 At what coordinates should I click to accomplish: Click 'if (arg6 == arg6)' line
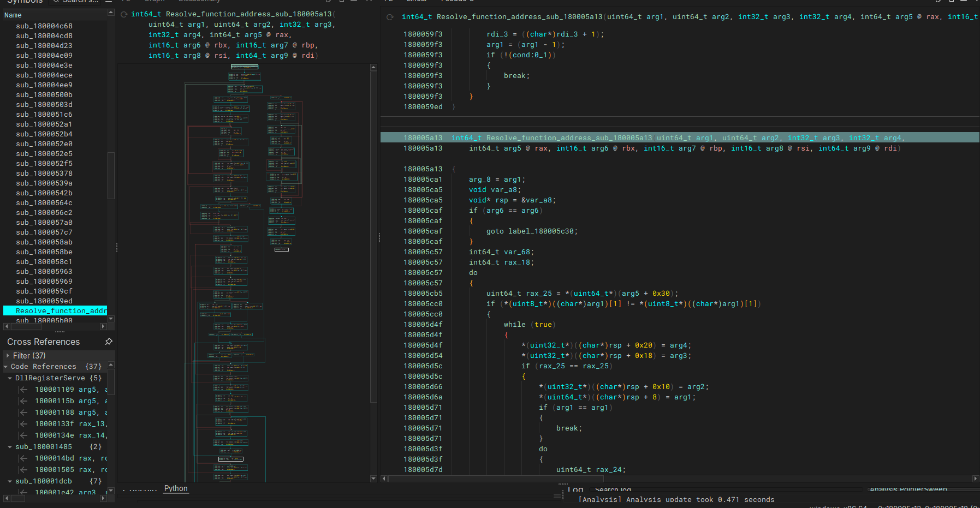click(506, 211)
